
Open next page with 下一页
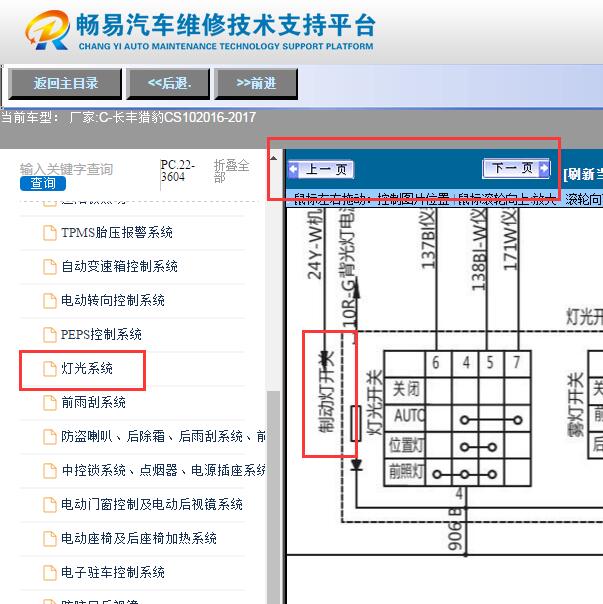(516, 168)
